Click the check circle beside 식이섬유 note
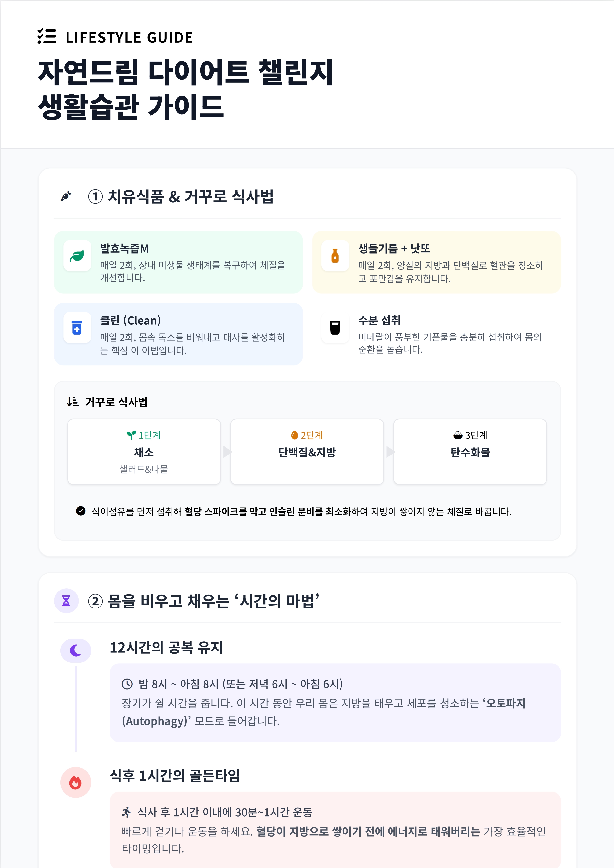Viewport: 614px width, 868px height. click(81, 511)
